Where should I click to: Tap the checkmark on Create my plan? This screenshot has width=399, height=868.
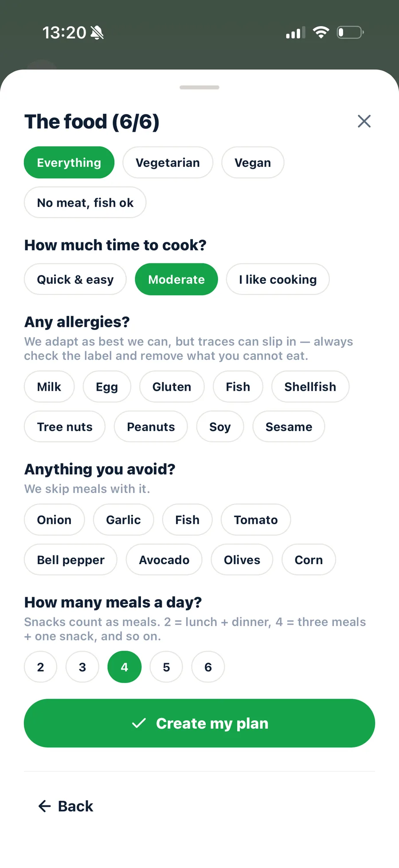click(x=139, y=723)
